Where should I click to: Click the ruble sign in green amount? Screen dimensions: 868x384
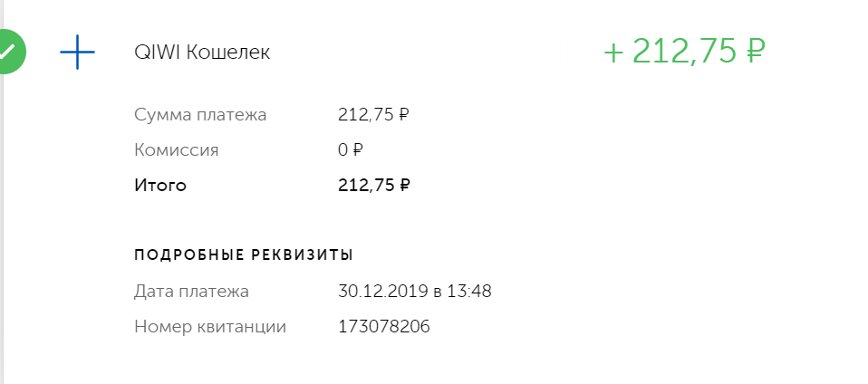pos(757,53)
